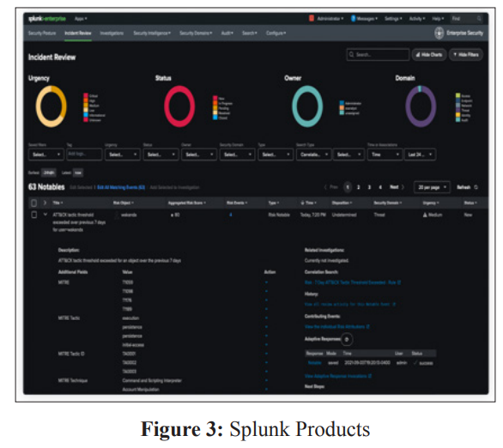Open the Security Intelligence menu
The width and height of the screenshot is (503, 448).
coord(152,33)
